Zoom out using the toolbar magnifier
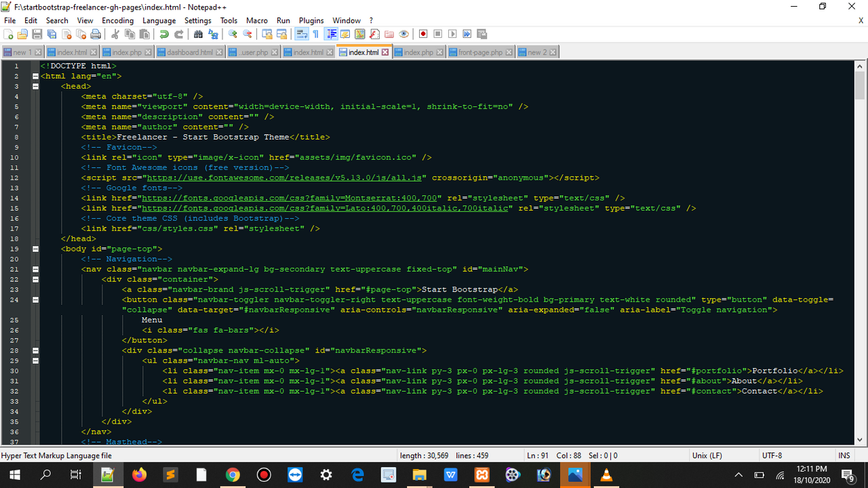This screenshot has height=488, width=868. (x=248, y=34)
